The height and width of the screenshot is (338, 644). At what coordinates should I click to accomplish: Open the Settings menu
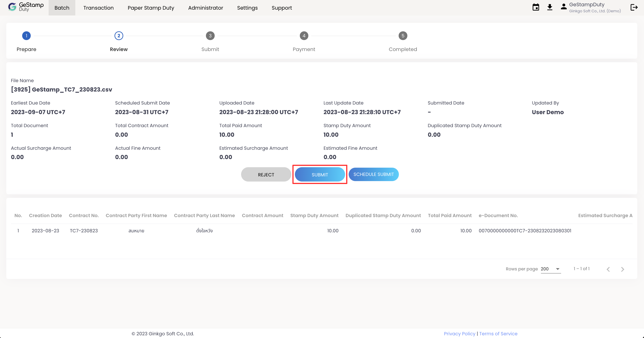pyautogui.click(x=247, y=8)
